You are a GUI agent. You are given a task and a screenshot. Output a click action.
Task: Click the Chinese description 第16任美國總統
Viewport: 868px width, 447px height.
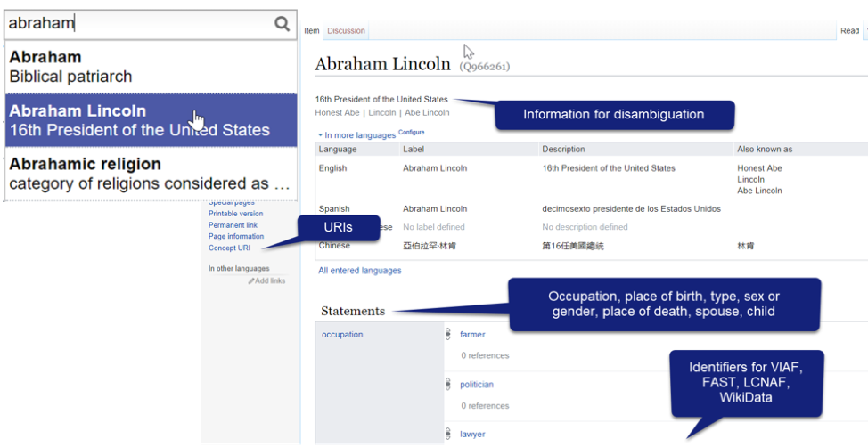(573, 246)
